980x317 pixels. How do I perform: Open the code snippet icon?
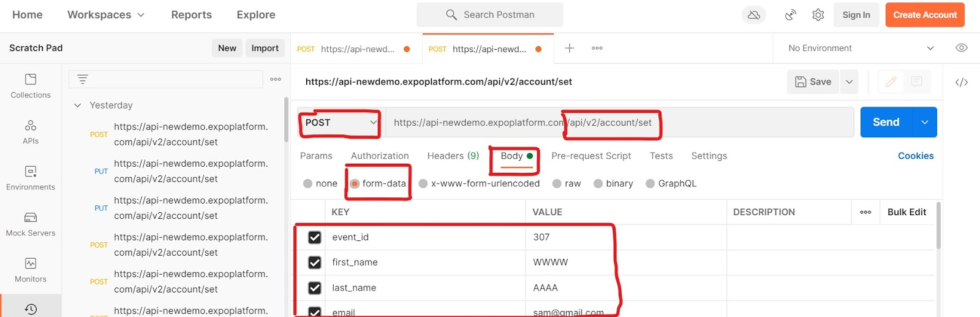pyautogui.click(x=962, y=82)
